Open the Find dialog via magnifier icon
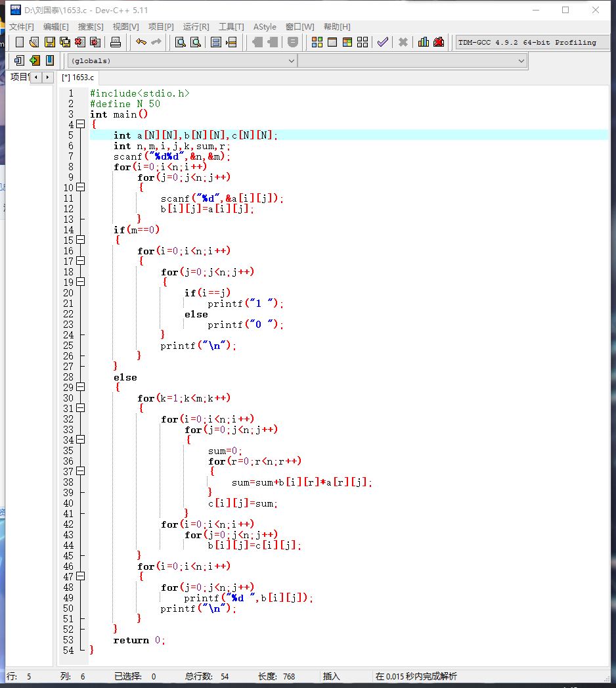The image size is (616, 688). click(x=180, y=42)
